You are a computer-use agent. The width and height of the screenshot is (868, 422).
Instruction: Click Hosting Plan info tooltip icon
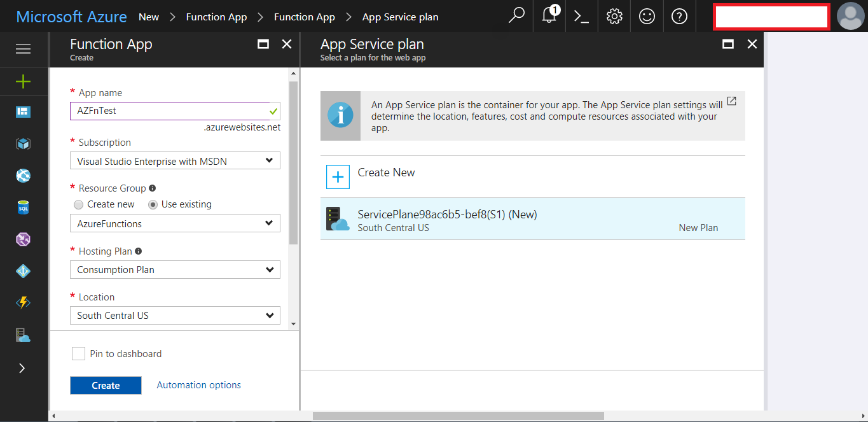[x=138, y=251]
